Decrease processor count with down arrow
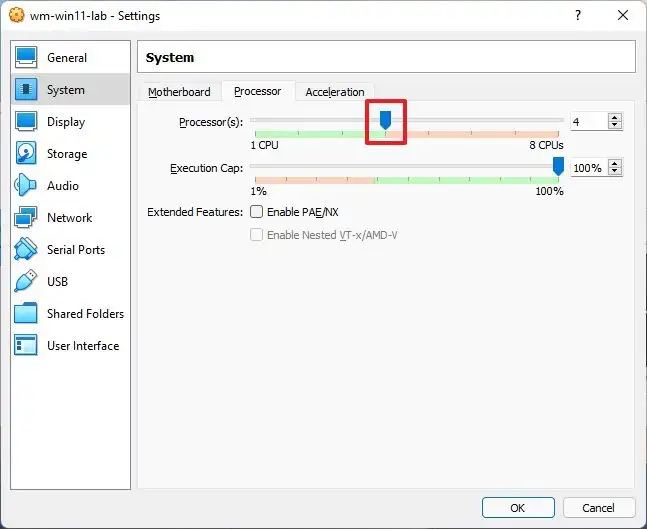647x529 pixels. (615, 125)
